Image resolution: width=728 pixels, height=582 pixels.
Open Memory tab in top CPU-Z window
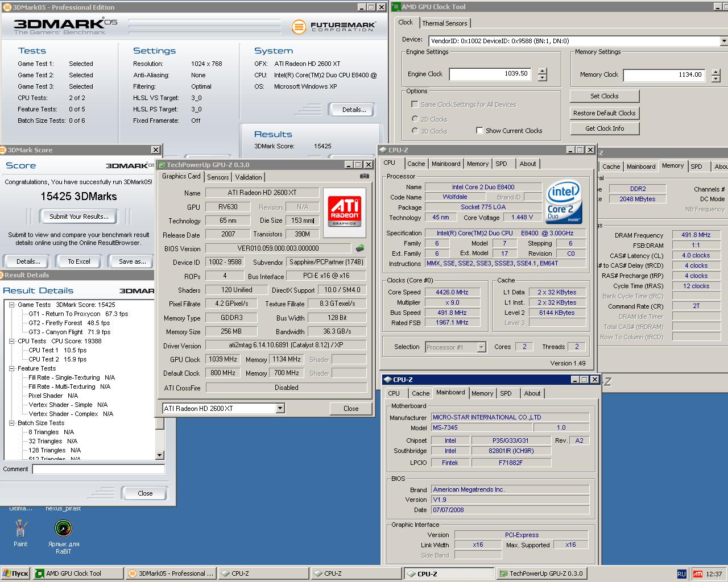[x=478, y=164]
